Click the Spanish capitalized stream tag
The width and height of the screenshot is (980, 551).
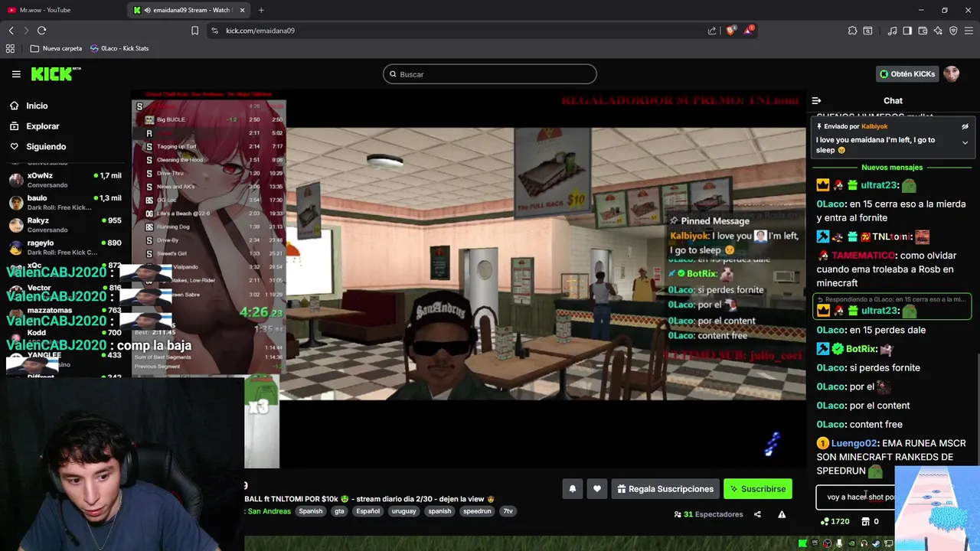pos(311,511)
